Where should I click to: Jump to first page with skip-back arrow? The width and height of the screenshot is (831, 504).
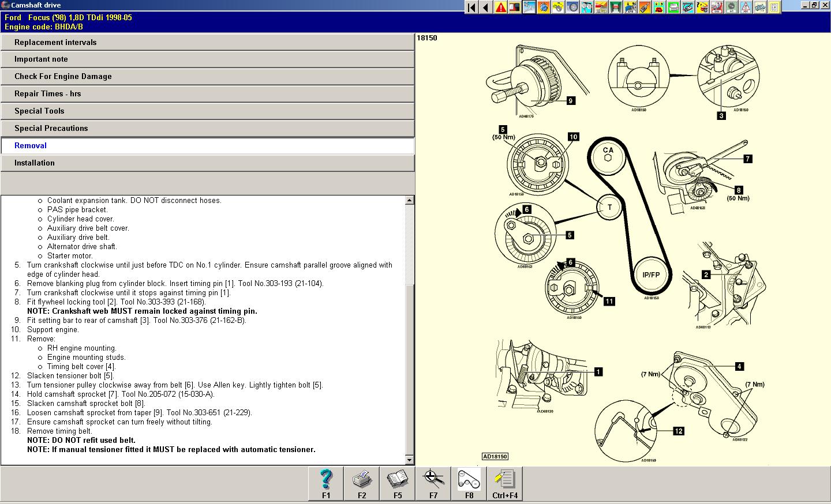tap(471, 7)
